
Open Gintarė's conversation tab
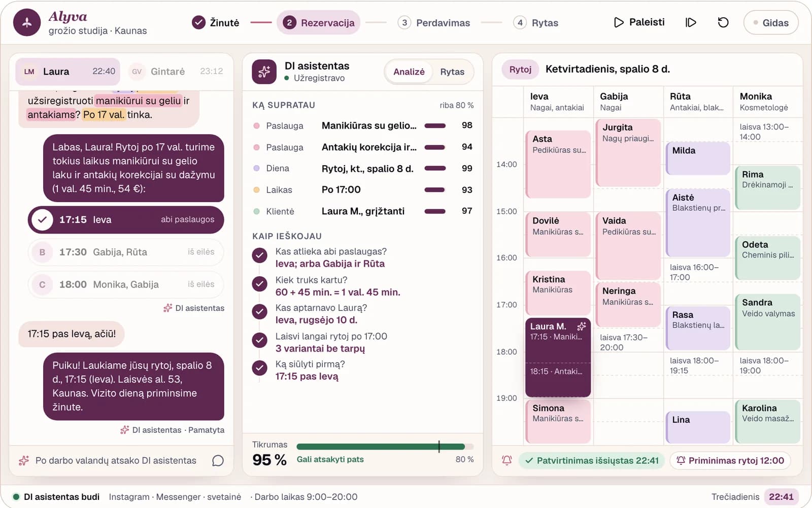click(176, 72)
